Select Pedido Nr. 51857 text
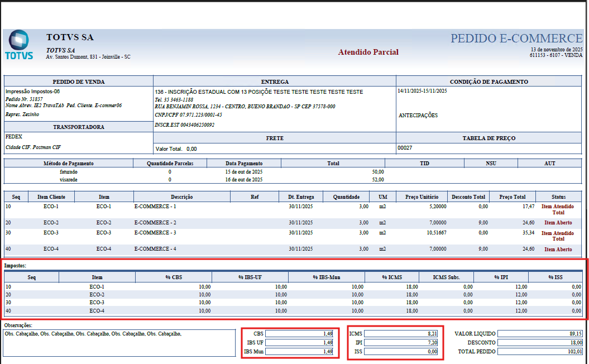This screenshot has width=589, height=364. coord(24,99)
